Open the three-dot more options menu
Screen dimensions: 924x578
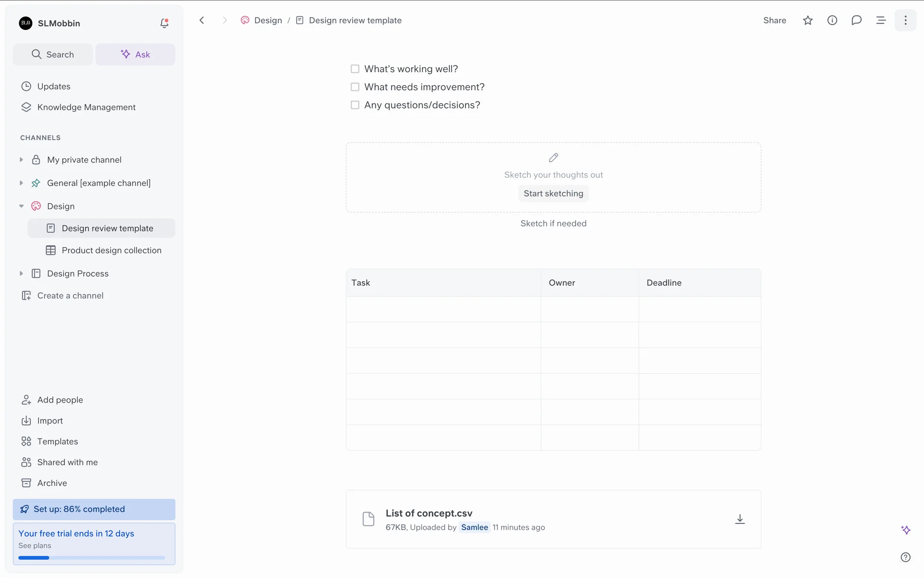[905, 20]
